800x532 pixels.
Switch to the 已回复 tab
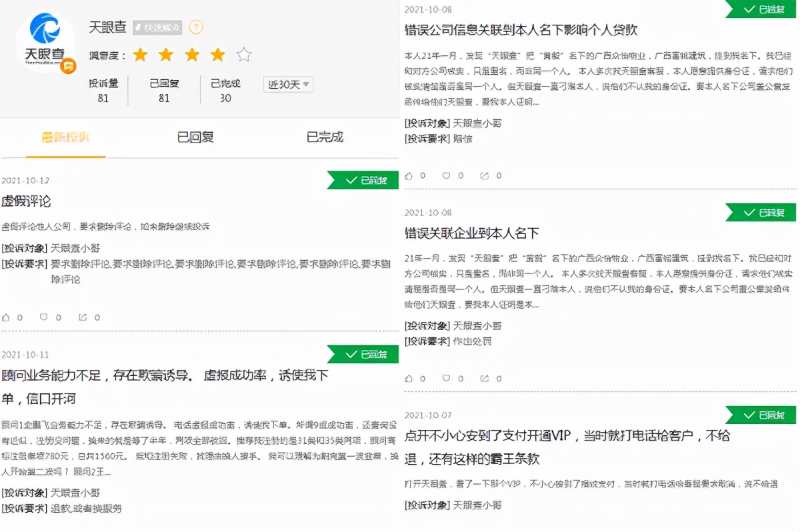pos(194,137)
